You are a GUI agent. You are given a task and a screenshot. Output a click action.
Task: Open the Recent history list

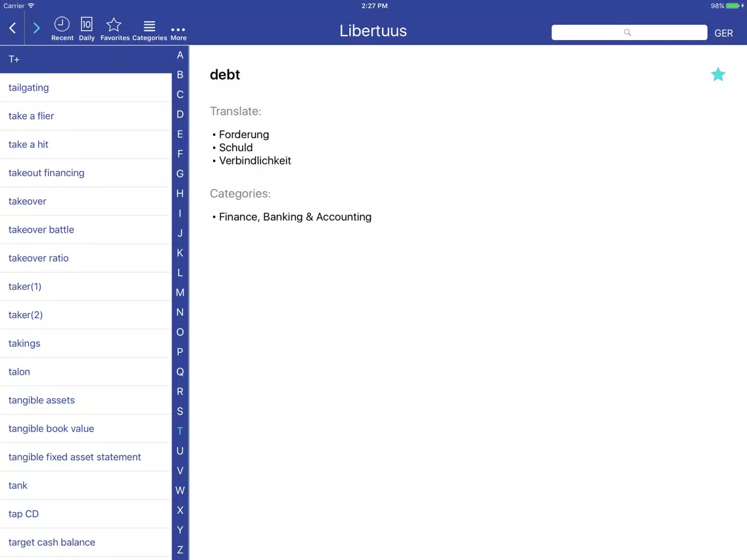(62, 29)
